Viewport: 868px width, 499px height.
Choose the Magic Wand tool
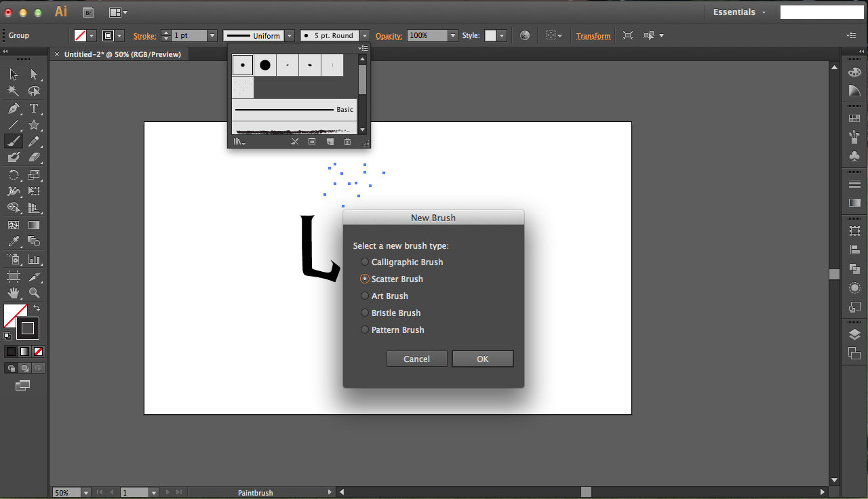(x=14, y=92)
